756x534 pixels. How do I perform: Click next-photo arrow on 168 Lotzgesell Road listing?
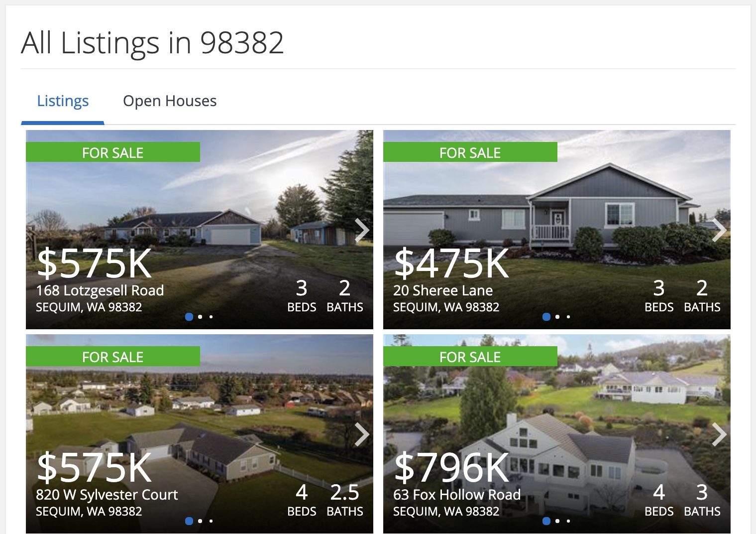[x=362, y=230]
